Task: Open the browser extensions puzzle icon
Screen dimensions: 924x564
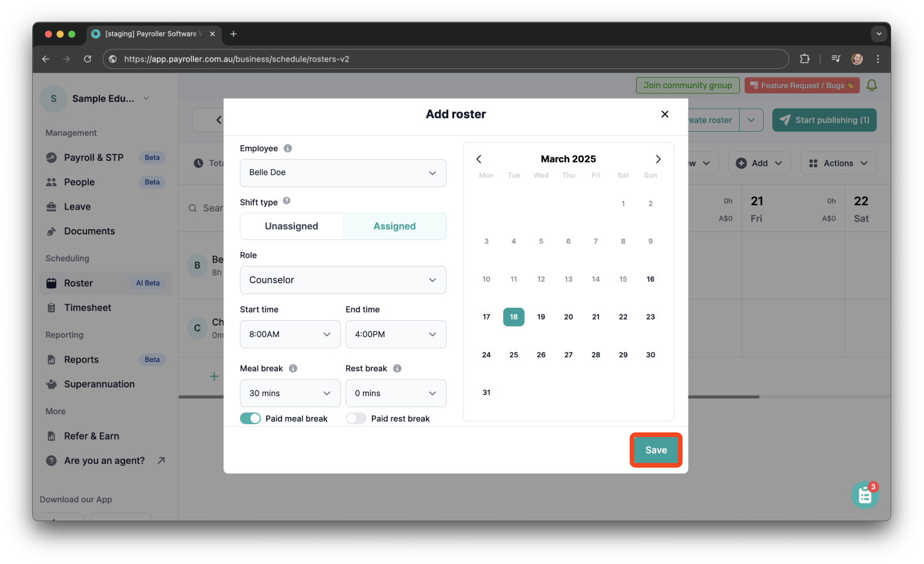Action: [805, 59]
